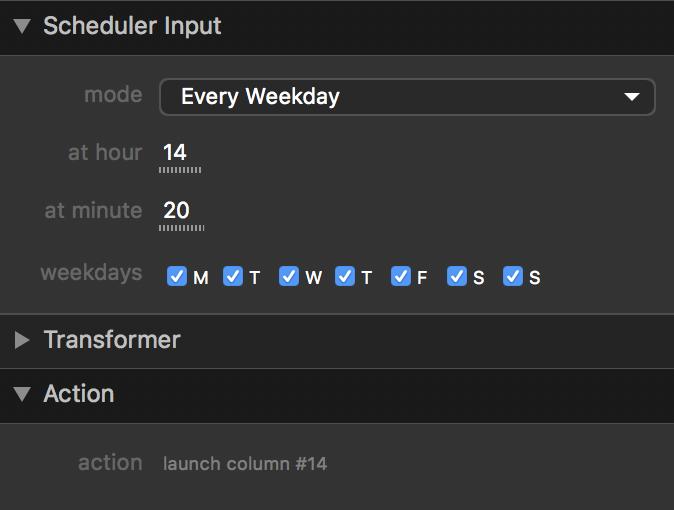This screenshot has width=674, height=510.
Task: Click the Scheduler Input header title
Action: 132,27
